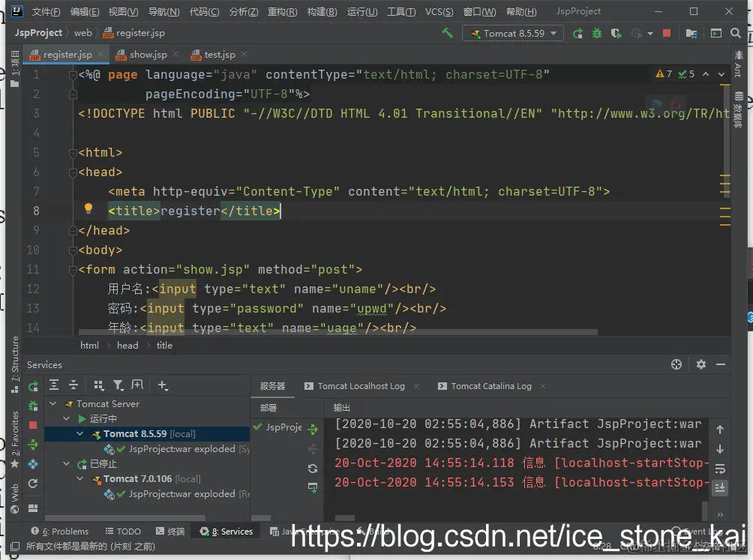Viewport: 753px width, 560px height.
Task: Open the 2: Favorites side panel
Action: (15, 439)
